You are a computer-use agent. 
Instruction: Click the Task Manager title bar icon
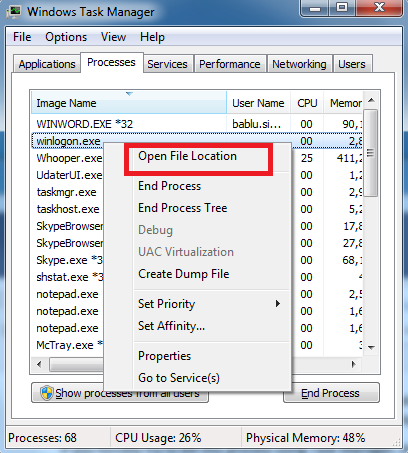[13, 12]
